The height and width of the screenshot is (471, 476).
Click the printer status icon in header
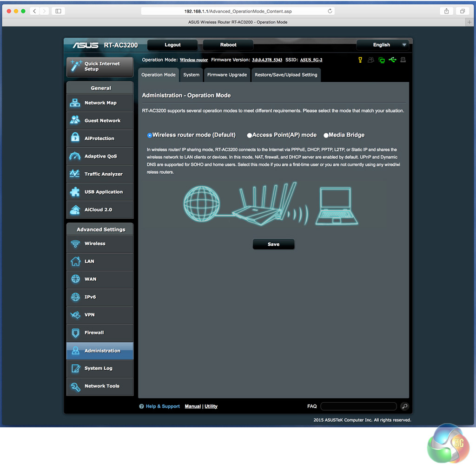403,60
